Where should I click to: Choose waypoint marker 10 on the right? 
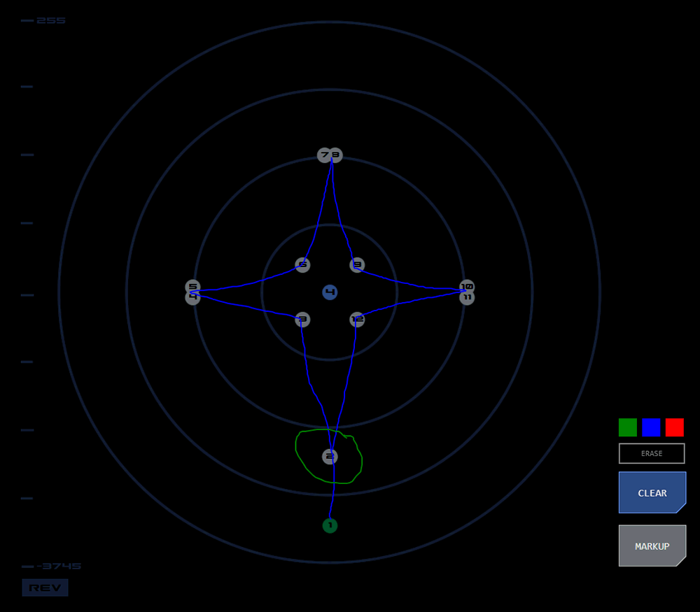click(467, 285)
